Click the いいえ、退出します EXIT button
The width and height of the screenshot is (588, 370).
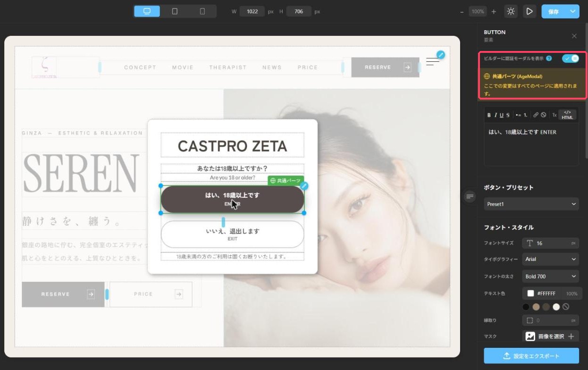(232, 234)
